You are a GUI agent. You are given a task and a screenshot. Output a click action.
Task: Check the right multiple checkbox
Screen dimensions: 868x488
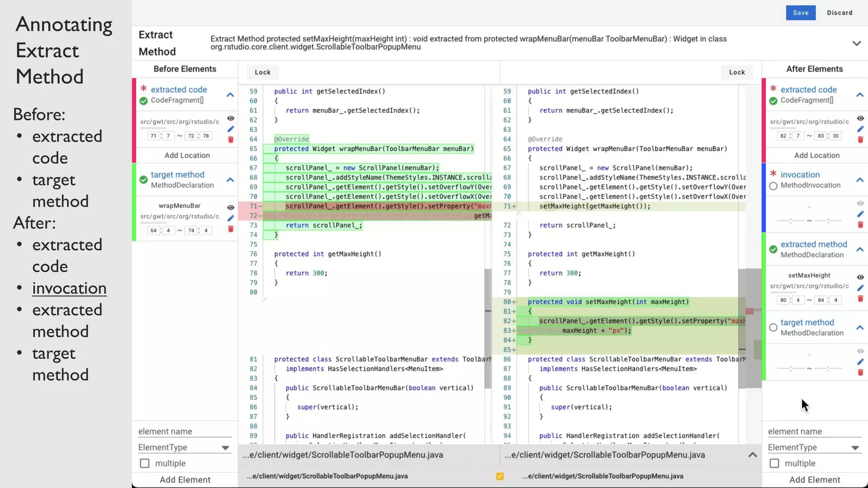tap(774, 463)
